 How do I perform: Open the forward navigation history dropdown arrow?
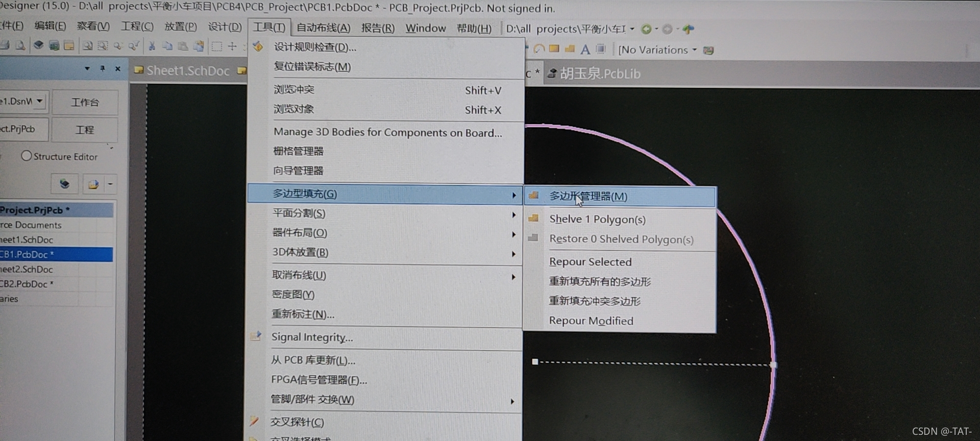[678, 29]
